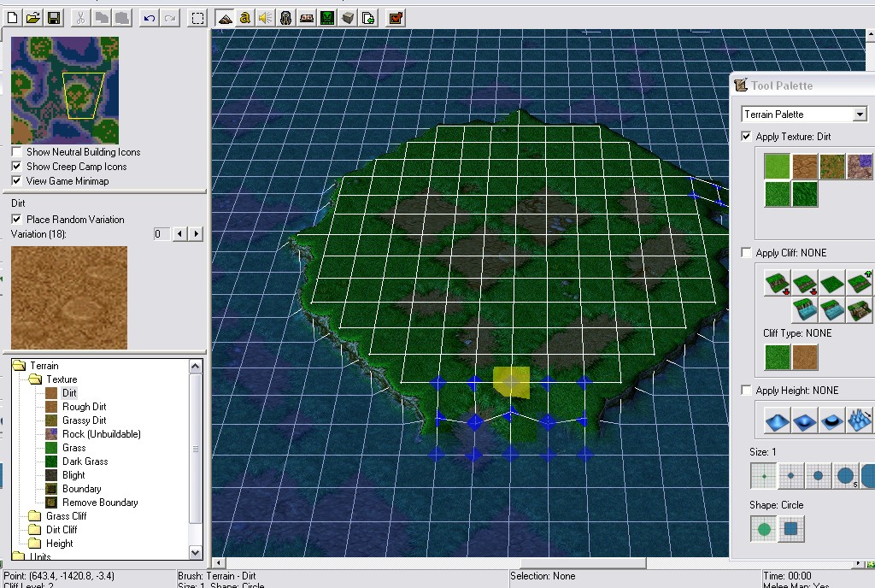Screen dimensions: 875x588
Task: Click the minimap preview
Action: coord(65,91)
